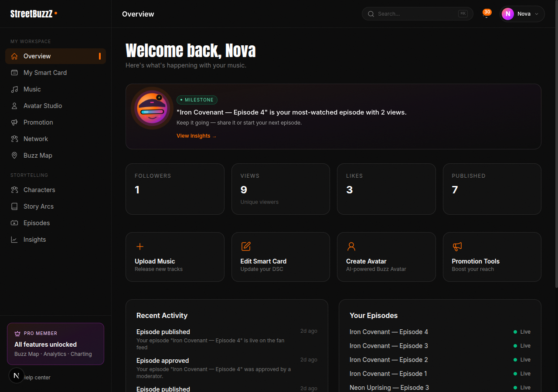558x392 pixels.
Task: Open Avatar Studio
Action: (55, 106)
